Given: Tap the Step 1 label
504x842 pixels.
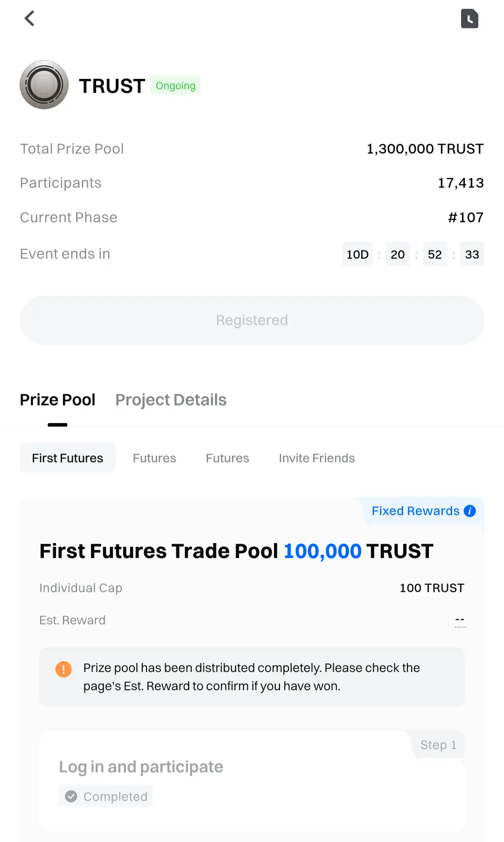Looking at the screenshot, I should coord(438,745).
